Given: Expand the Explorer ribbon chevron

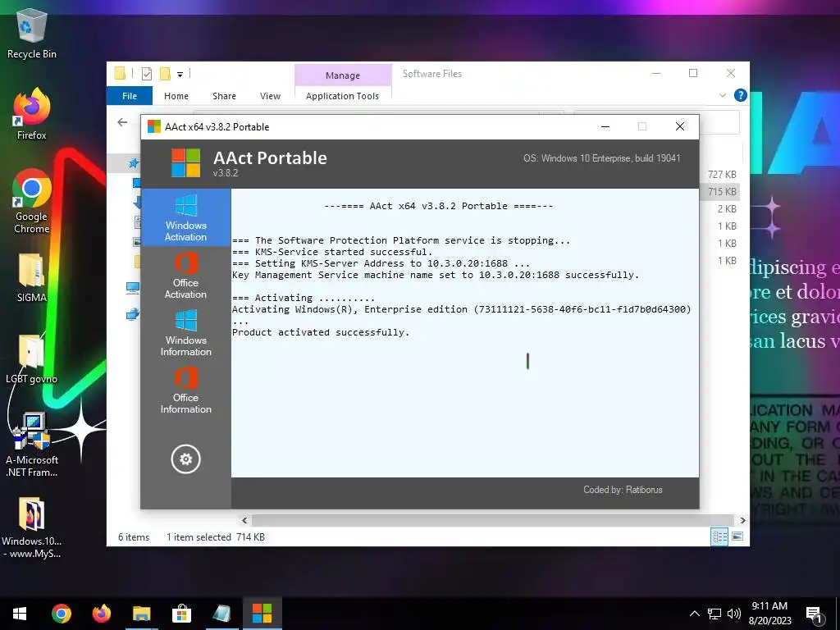Looking at the screenshot, I should pyautogui.click(x=723, y=95).
